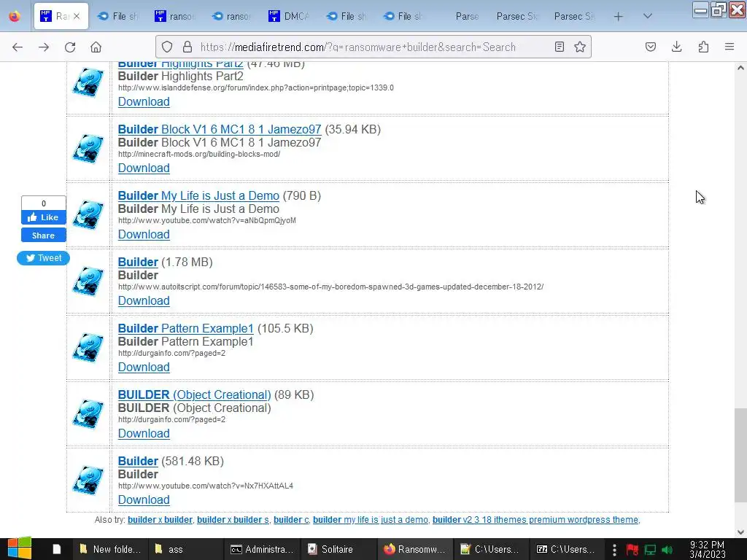Click the page scrollbar up arrow
The width and height of the screenshot is (747, 560).
pyautogui.click(x=740, y=68)
